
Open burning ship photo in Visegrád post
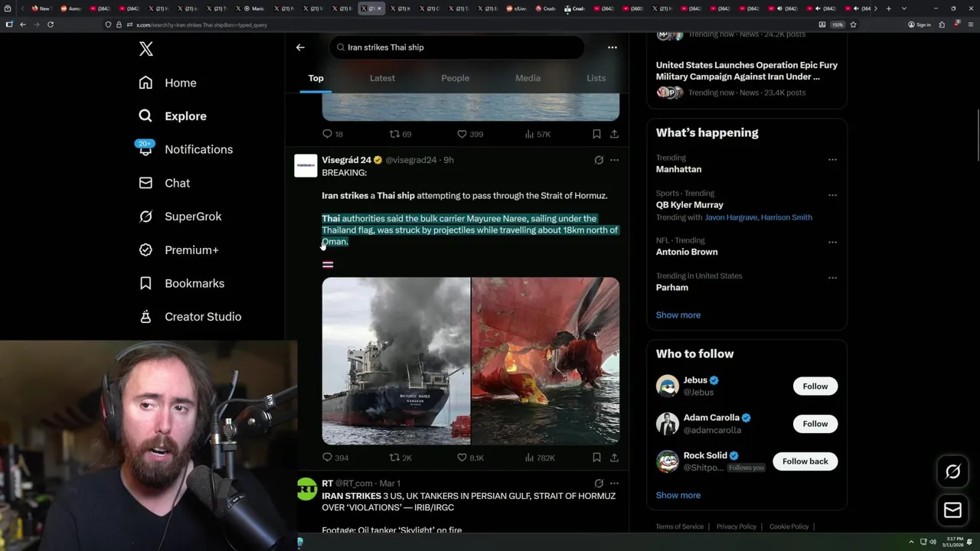coord(396,360)
